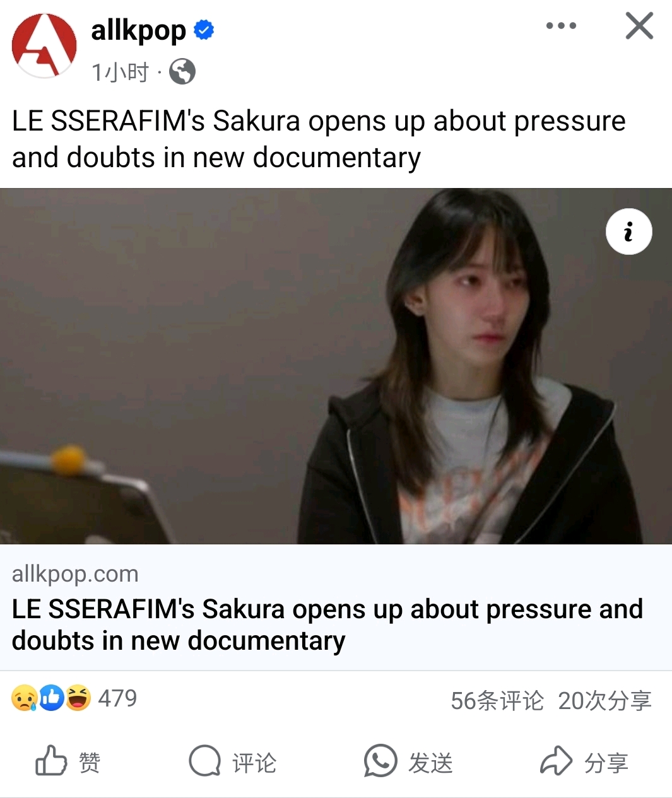Screen dimensions: 672x798
Task: Send the post with 发送 on WhatsApp
Action: (408, 761)
